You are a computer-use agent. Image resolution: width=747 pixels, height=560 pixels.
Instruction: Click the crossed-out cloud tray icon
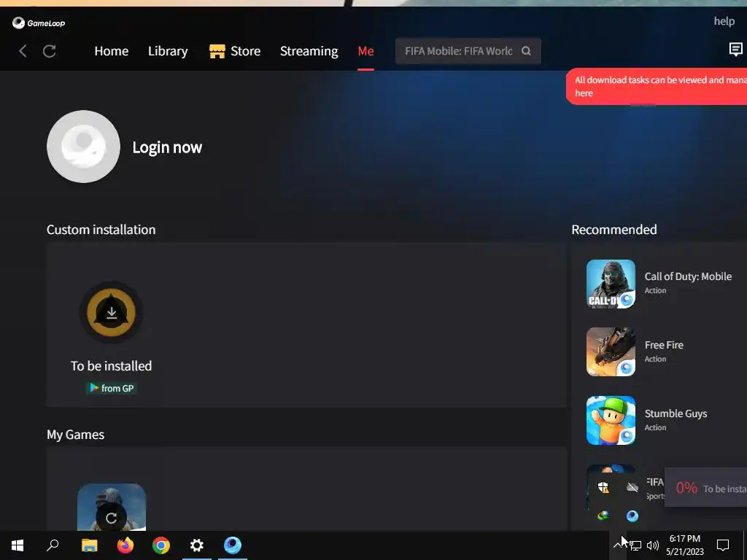coord(632,487)
